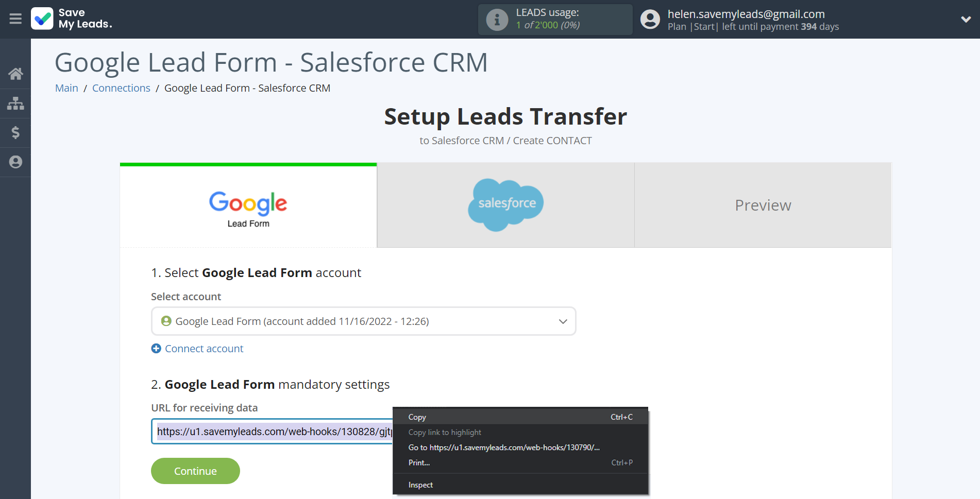Open the profile sidebar icon

point(15,162)
